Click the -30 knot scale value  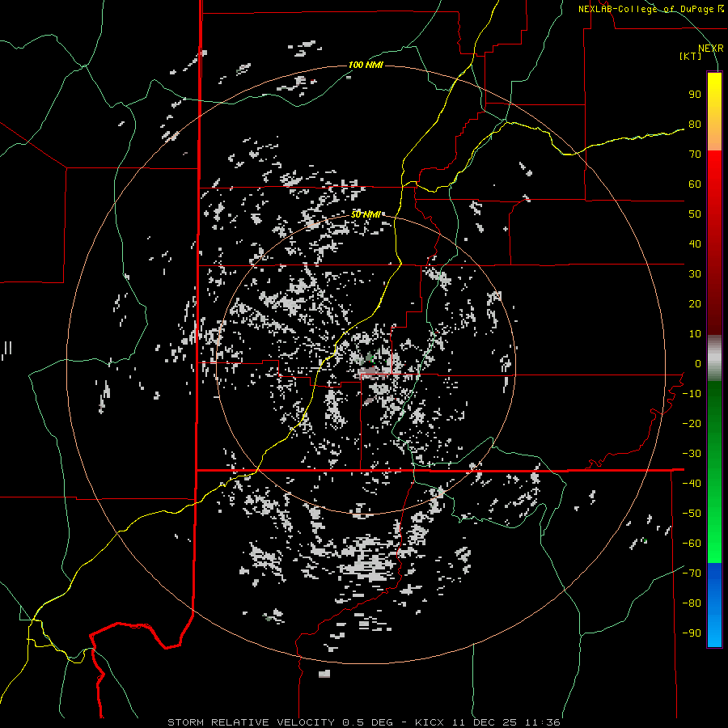(692, 454)
